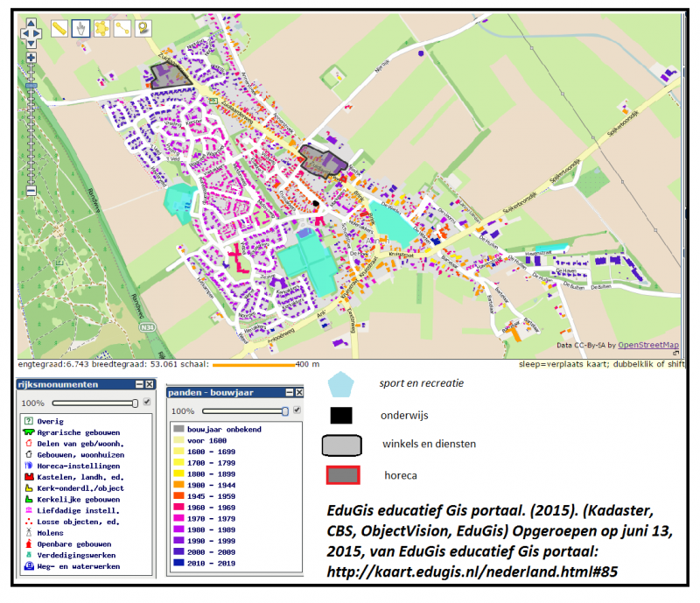This screenshot has height=603, width=700.
Task: Click the rijksmonumenten panel title bar
Action: [76, 384]
